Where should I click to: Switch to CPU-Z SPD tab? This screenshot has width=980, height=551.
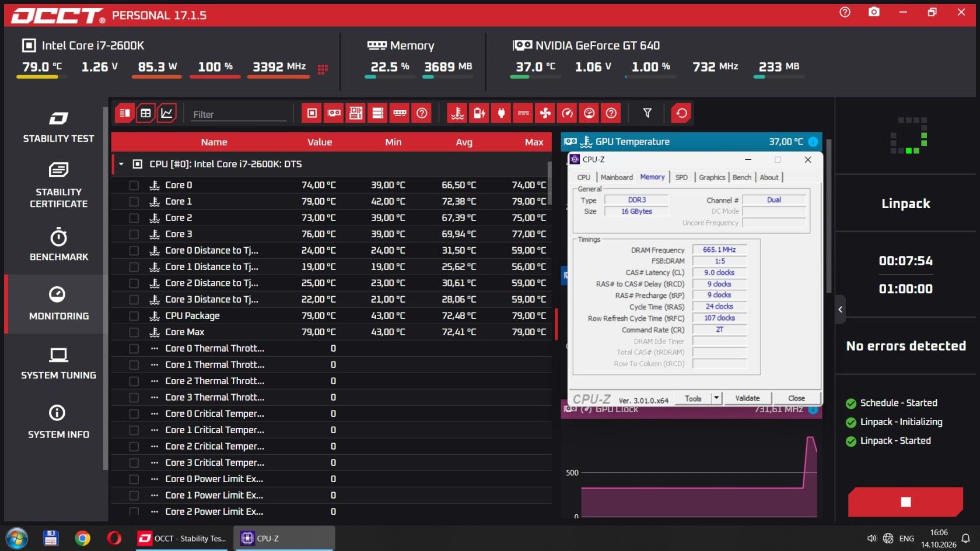pyautogui.click(x=681, y=177)
